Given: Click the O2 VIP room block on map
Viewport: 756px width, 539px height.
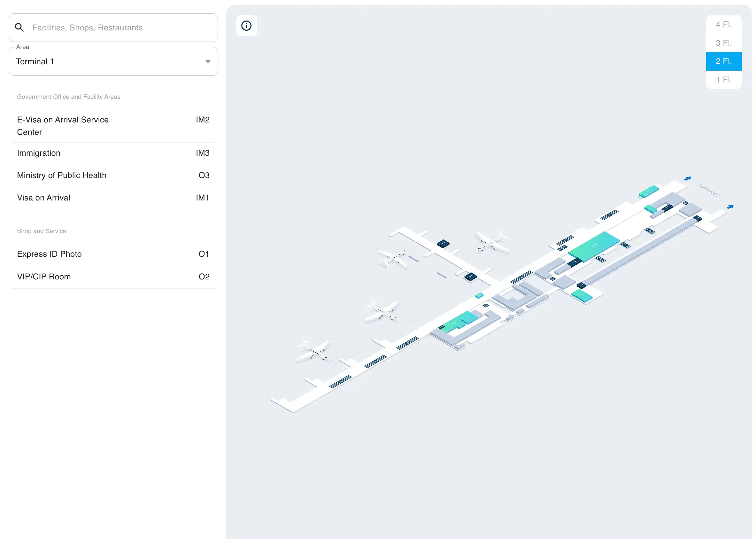Looking at the screenshot, I should (x=582, y=295).
